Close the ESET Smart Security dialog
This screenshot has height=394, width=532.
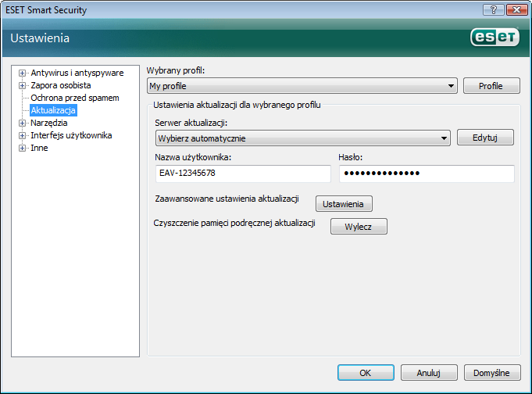click(516, 10)
